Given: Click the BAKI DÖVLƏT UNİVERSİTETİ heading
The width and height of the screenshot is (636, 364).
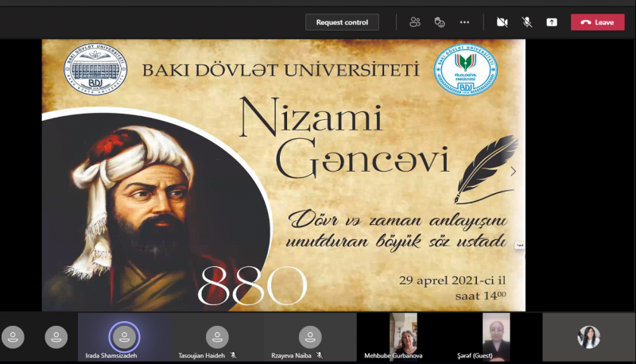Looking at the screenshot, I should pyautogui.click(x=281, y=70).
